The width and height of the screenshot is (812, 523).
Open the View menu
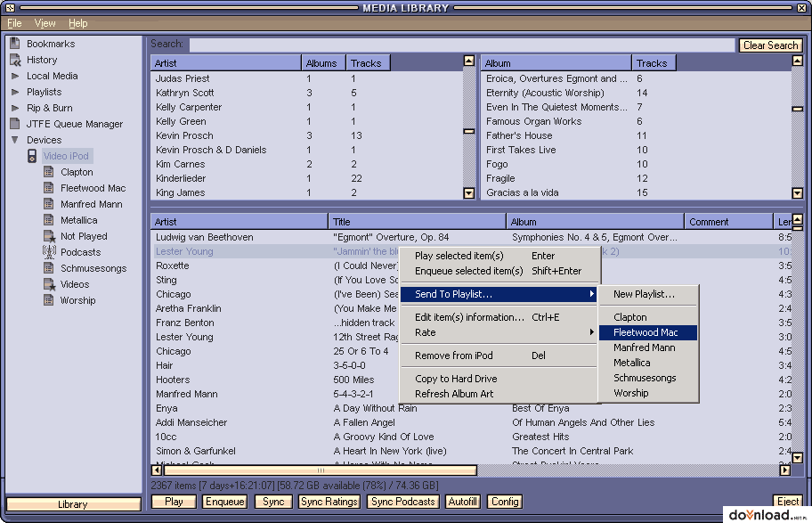(45, 23)
